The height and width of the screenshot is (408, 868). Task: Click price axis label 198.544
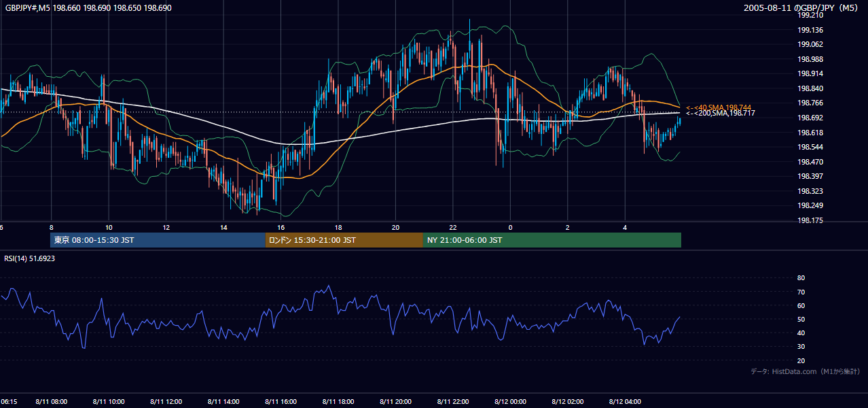[810, 147]
